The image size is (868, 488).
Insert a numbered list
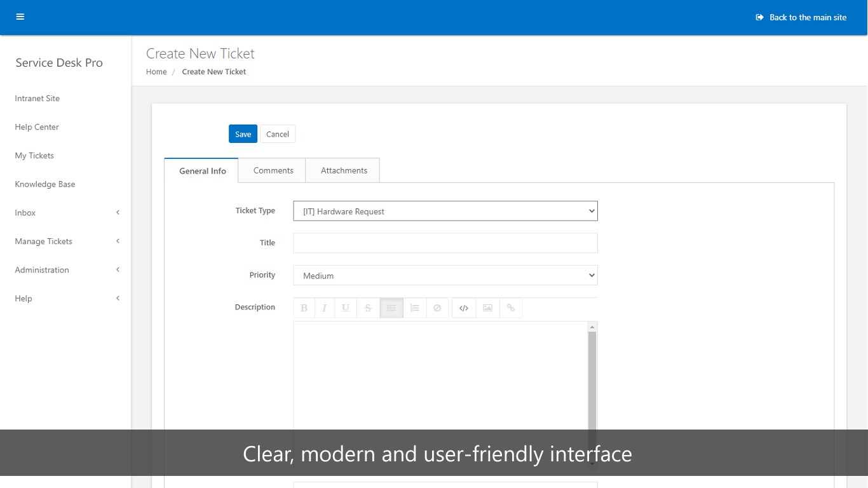pos(414,308)
